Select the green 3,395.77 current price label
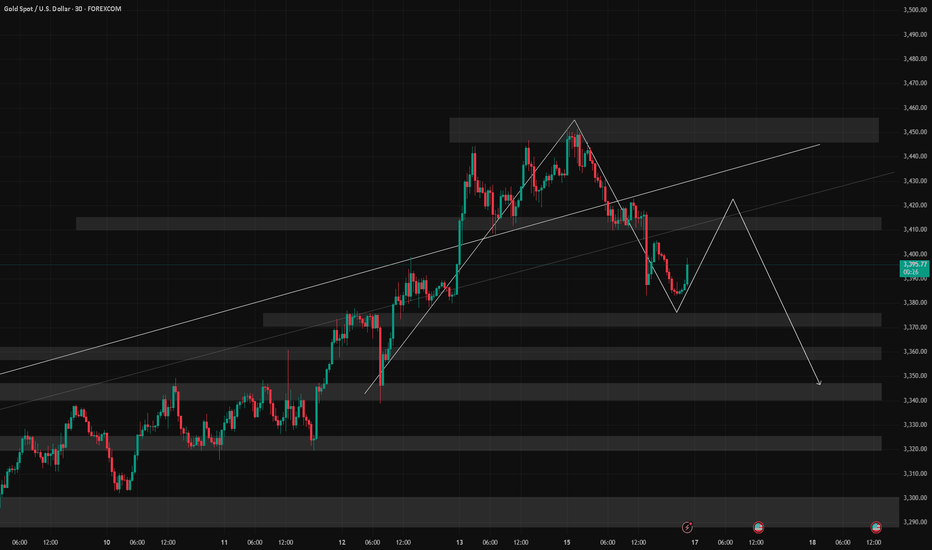The width and height of the screenshot is (932, 550). (915, 268)
